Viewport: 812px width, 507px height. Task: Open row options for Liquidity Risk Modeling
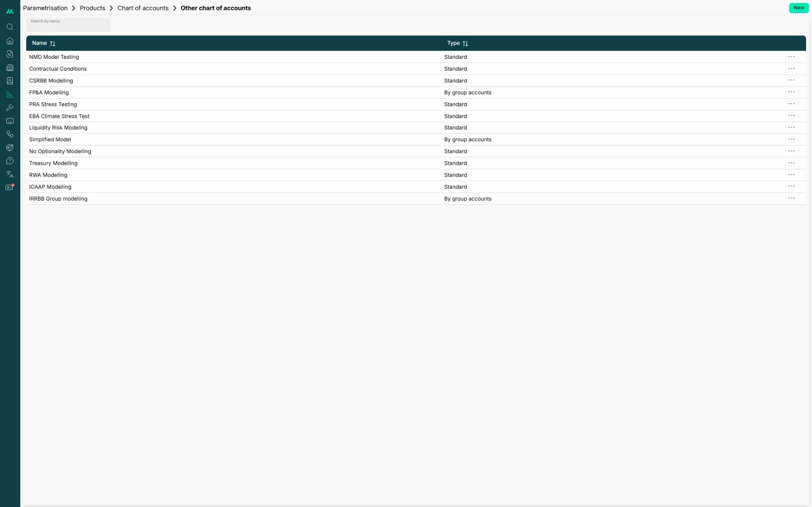[x=791, y=127]
